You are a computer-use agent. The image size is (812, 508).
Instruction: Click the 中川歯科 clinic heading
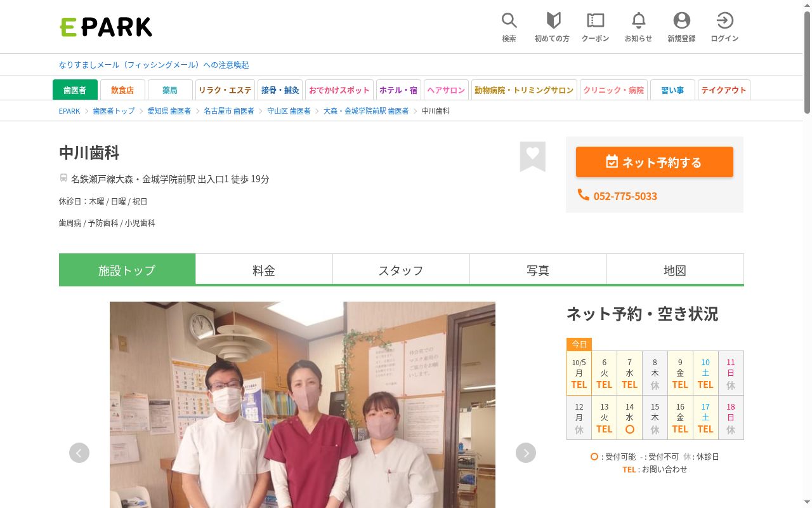click(x=89, y=153)
